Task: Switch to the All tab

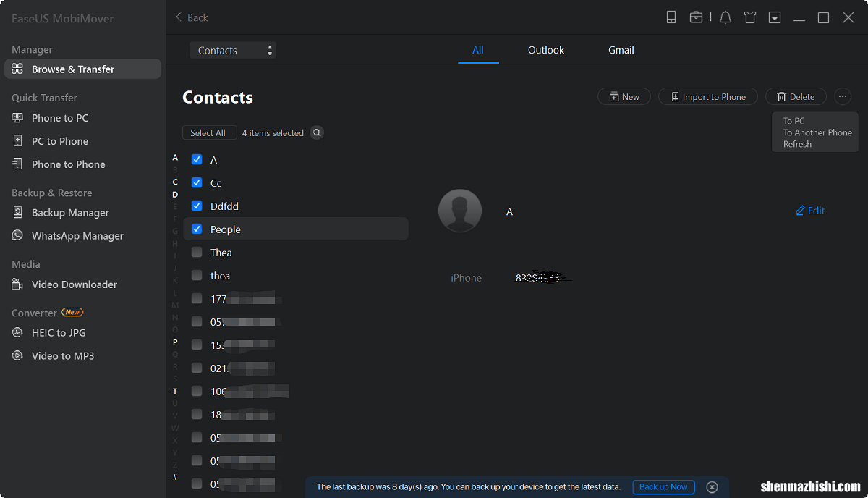Action: coord(478,50)
